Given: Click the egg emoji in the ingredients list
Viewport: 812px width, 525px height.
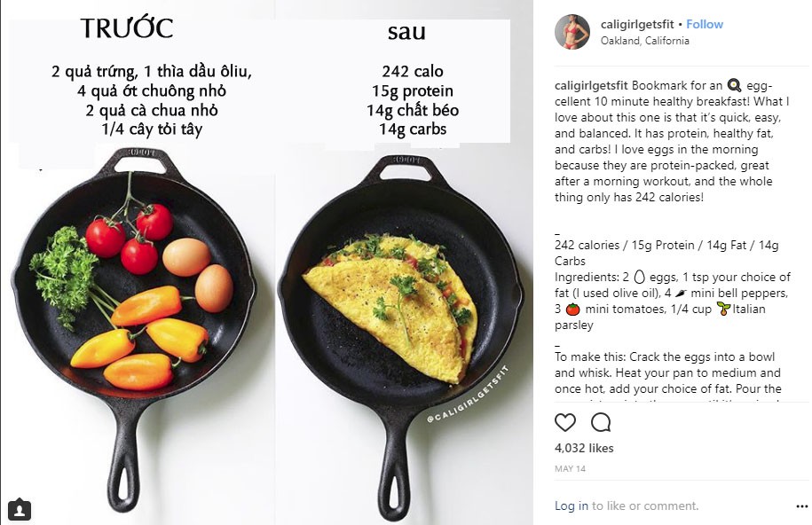Looking at the screenshot, I should [639, 277].
